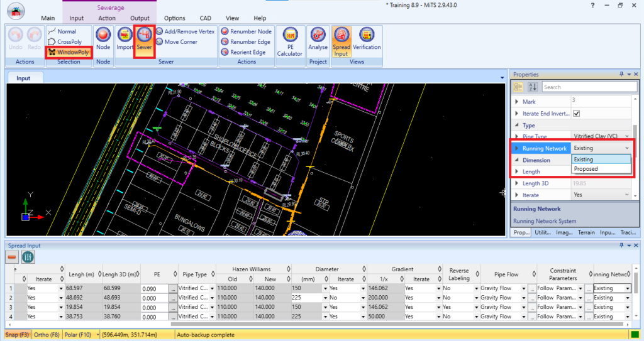Screen dimensions: 644x341
Task: Collapse the Type property group
Action: point(517,125)
